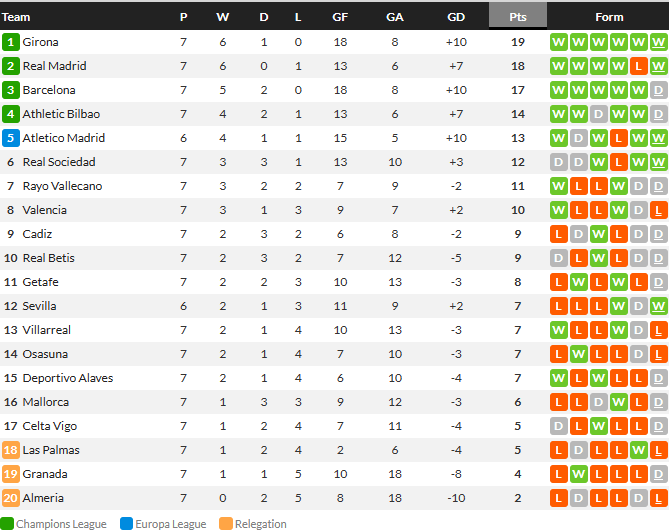
Task: Click Almeria's first L form badge
Action: coord(558,498)
